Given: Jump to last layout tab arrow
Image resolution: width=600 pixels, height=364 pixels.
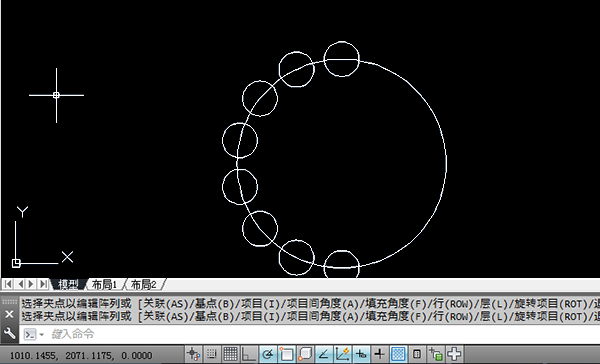Looking at the screenshot, I should tap(43, 284).
